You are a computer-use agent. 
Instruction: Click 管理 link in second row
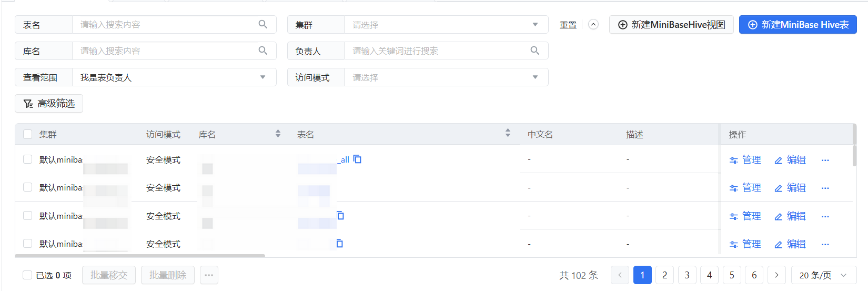coord(745,188)
